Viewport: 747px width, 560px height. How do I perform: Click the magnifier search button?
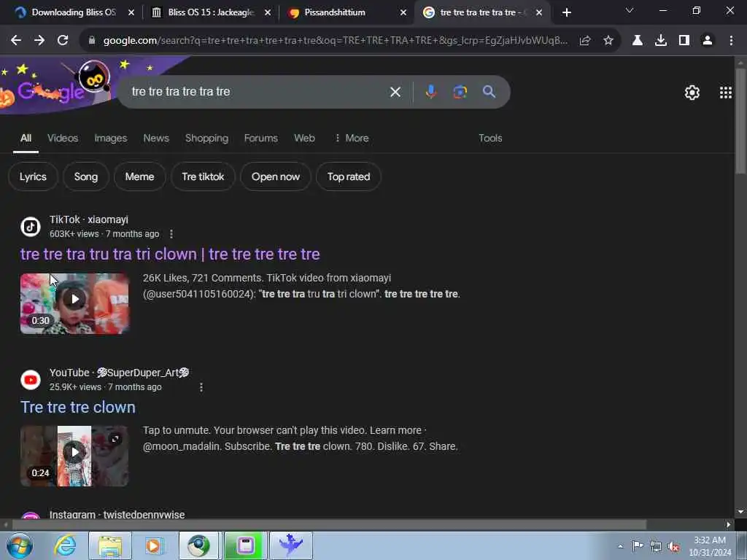[489, 91]
